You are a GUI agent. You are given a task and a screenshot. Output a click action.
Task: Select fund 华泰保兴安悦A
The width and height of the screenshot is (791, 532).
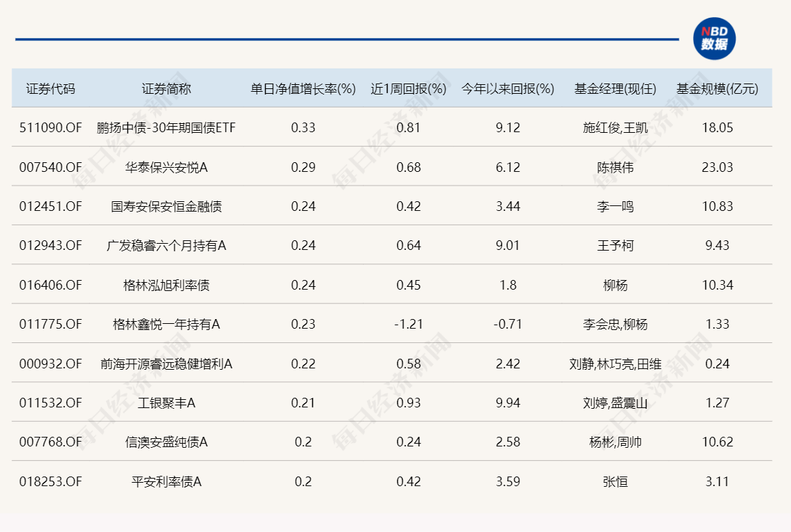click(x=166, y=168)
